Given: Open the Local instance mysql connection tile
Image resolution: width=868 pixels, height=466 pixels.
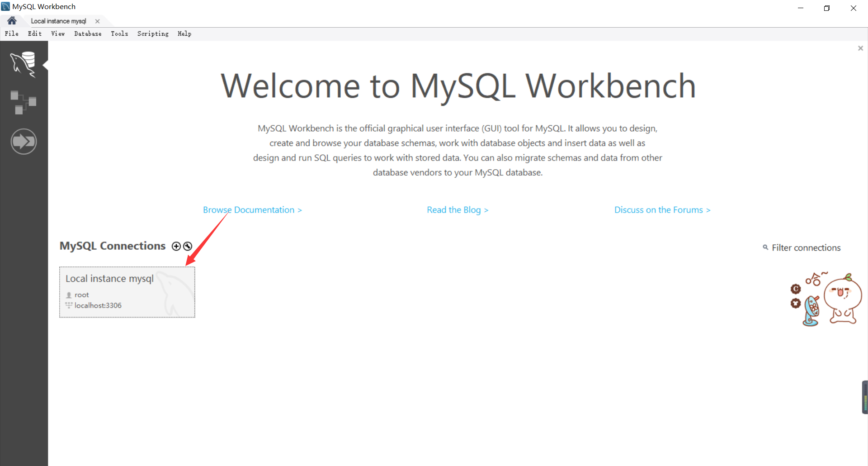Looking at the screenshot, I should 127,292.
